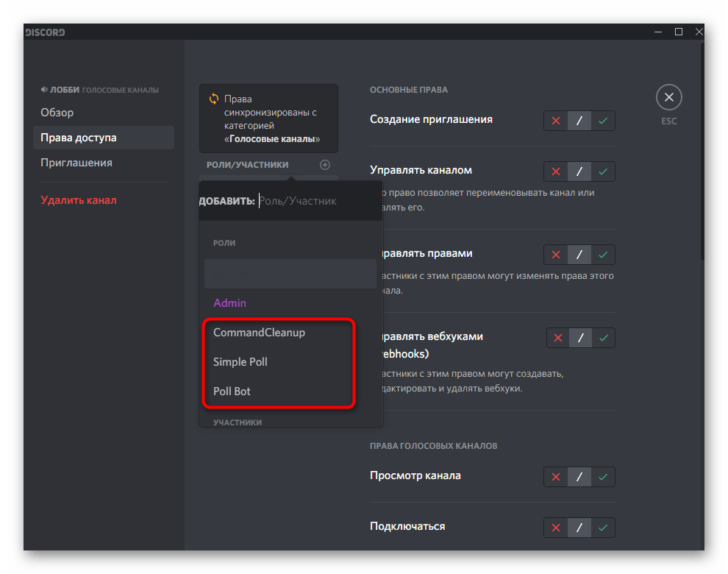Click the add role/member plus icon

pos(325,165)
